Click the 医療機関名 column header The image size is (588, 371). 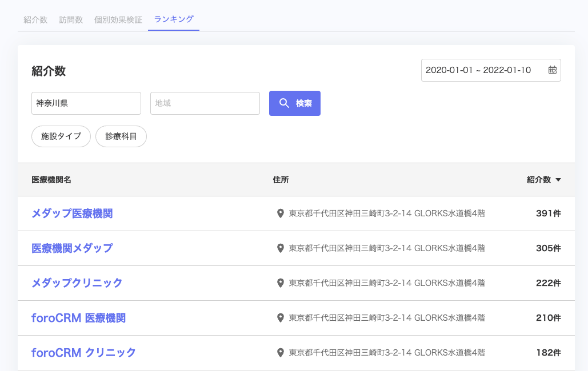point(51,180)
